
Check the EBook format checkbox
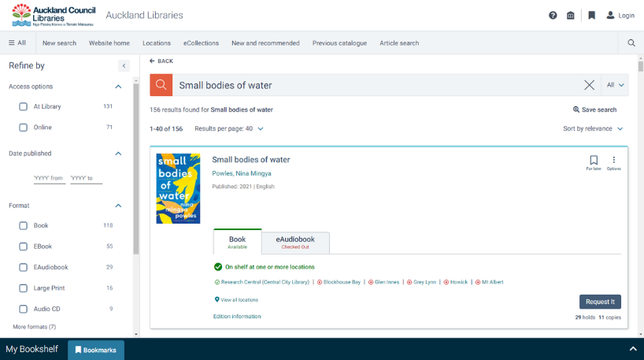[24, 247]
